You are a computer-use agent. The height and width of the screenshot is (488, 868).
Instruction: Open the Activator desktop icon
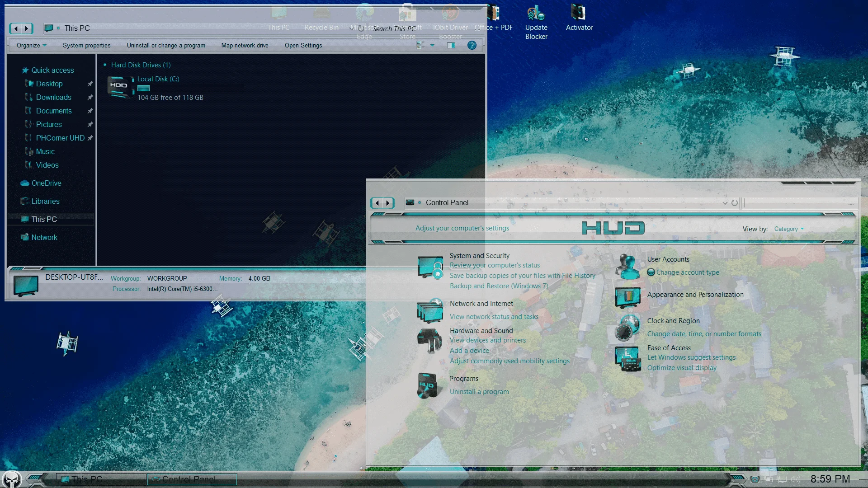579,18
